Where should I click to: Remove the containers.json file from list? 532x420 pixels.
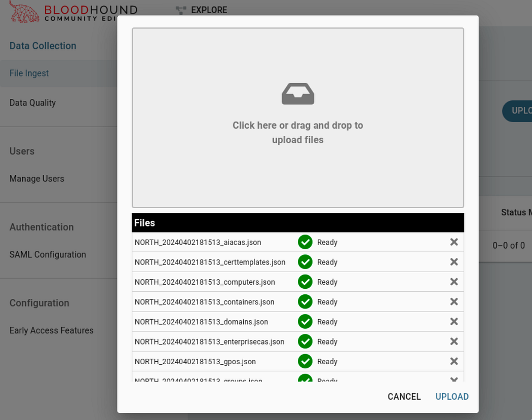point(454,301)
